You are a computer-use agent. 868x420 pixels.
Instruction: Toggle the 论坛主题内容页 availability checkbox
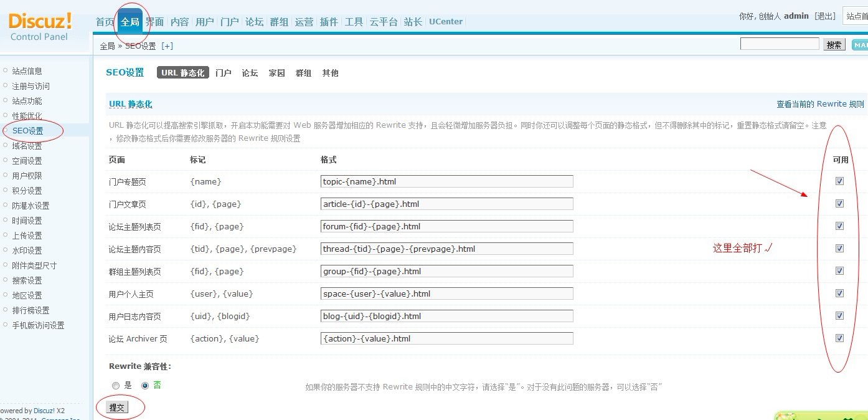click(839, 249)
